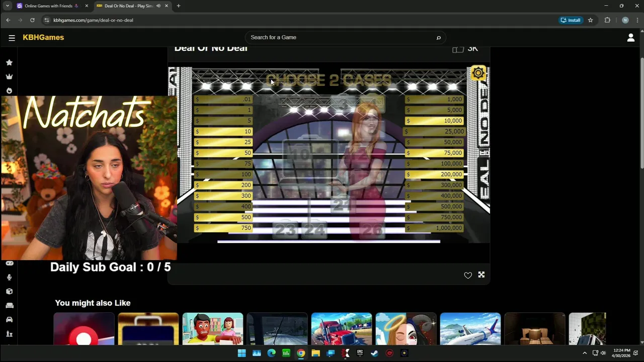Open Chrome extensions puzzle icon
Viewport: 644px width, 362px height.
(607, 20)
